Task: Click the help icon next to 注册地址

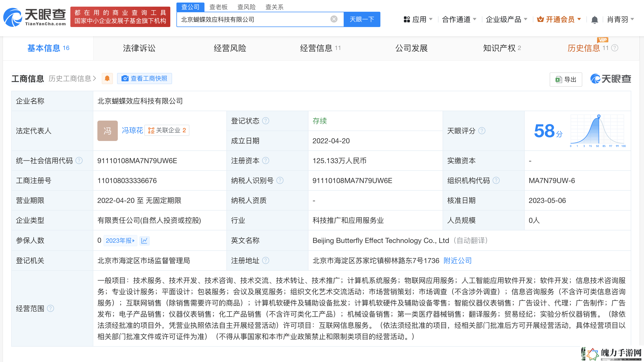Action: [x=266, y=261]
